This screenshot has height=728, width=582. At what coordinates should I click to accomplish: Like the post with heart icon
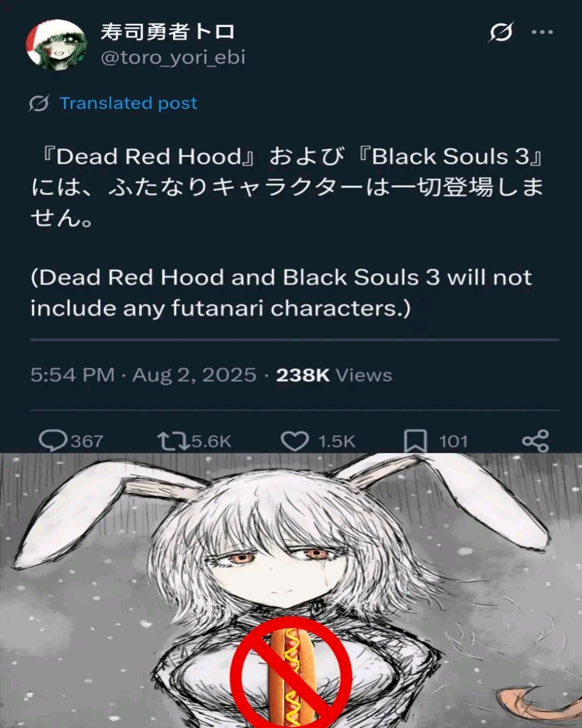click(x=295, y=441)
